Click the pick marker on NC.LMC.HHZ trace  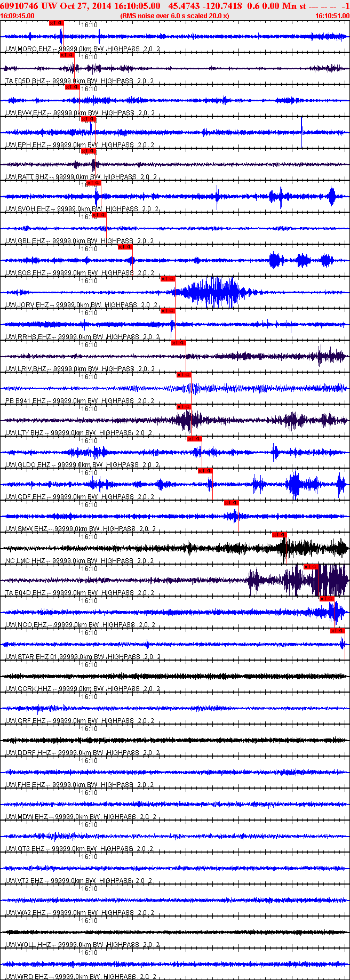coord(280,535)
